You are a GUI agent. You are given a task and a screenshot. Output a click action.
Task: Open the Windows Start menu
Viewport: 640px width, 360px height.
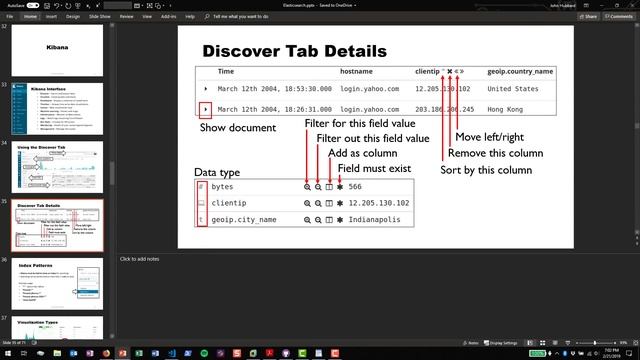[x=8, y=353]
